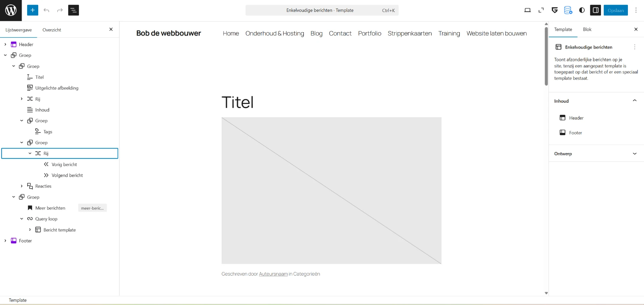Image resolution: width=644 pixels, height=305 pixels.
Task: Click the redo arrow in the toolbar
Action: pyautogui.click(x=60, y=10)
